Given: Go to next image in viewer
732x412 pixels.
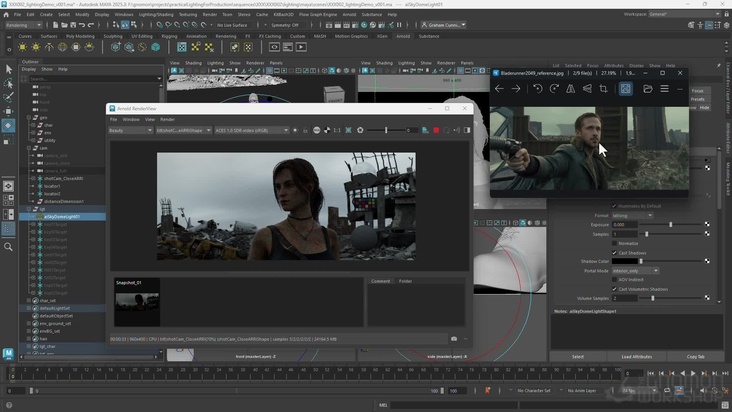Looking at the screenshot, I should pos(516,89).
